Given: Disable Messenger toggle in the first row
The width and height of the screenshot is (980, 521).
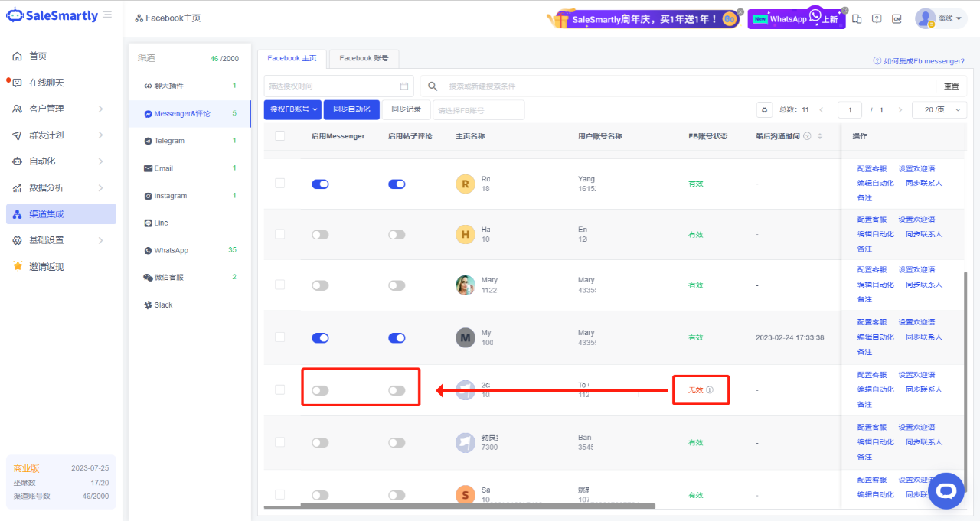Looking at the screenshot, I should point(320,184).
